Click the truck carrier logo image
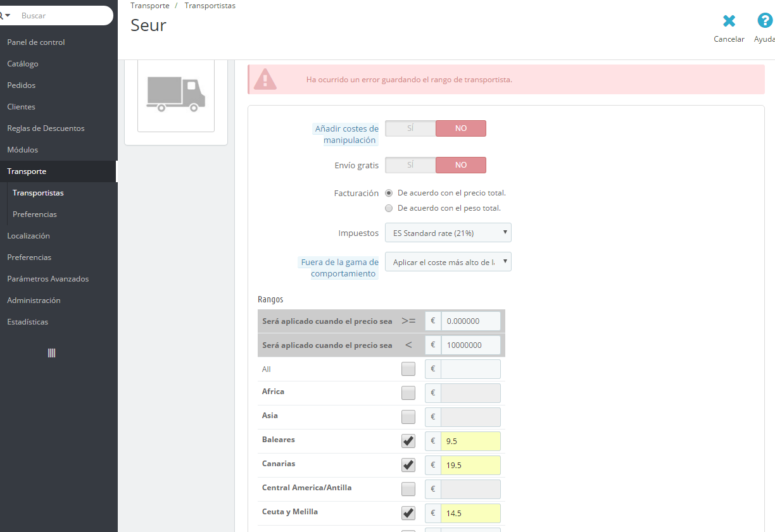The image size is (775, 532). tap(176, 94)
